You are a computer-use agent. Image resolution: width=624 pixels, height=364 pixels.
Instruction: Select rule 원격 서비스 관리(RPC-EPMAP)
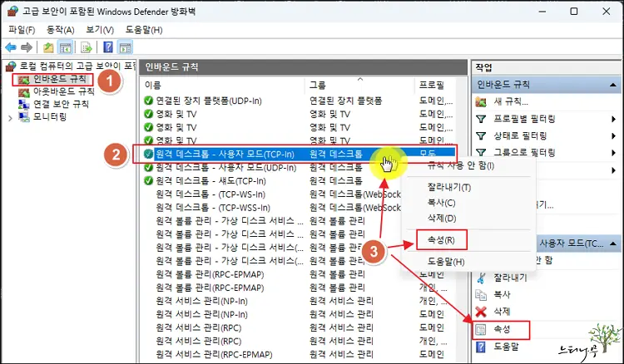click(214, 355)
